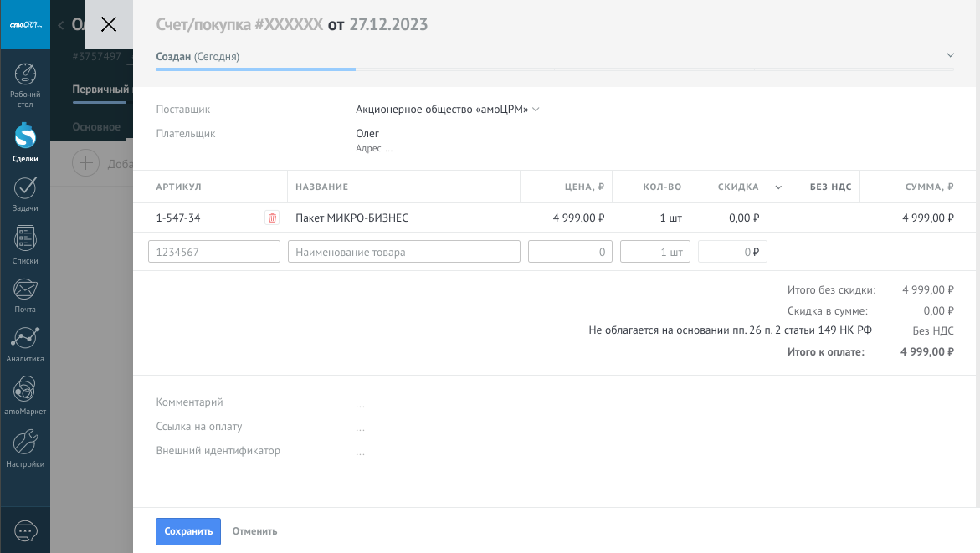Delete product row with red trash icon
The height and width of the screenshot is (553, 980).
(272, 218)
